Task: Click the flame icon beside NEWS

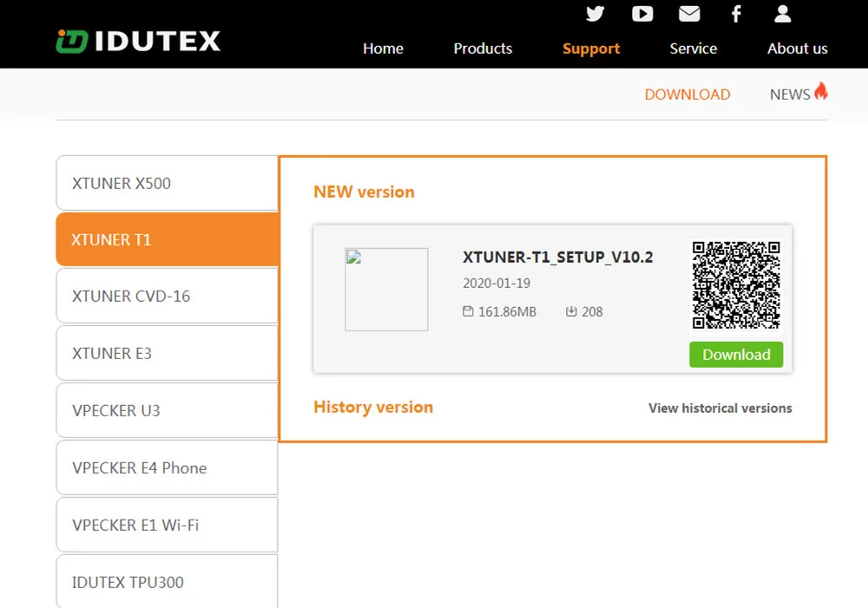Action: coord(821,91)
